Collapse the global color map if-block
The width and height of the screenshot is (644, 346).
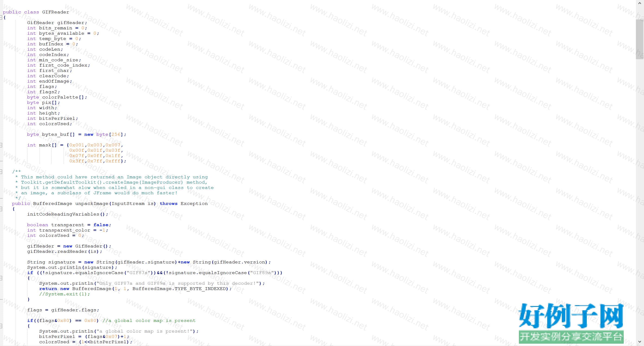coord(1,326)
